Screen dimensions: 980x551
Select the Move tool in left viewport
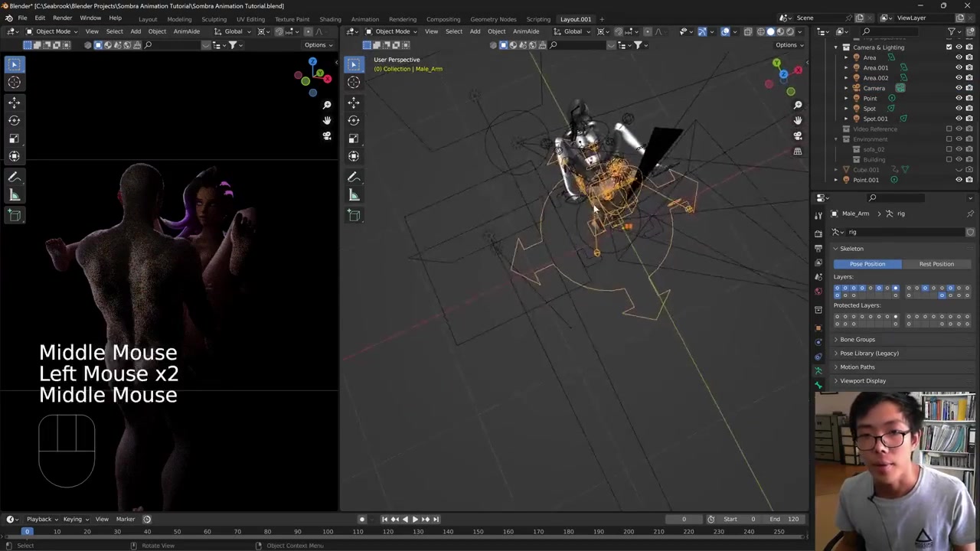[14, 102]
